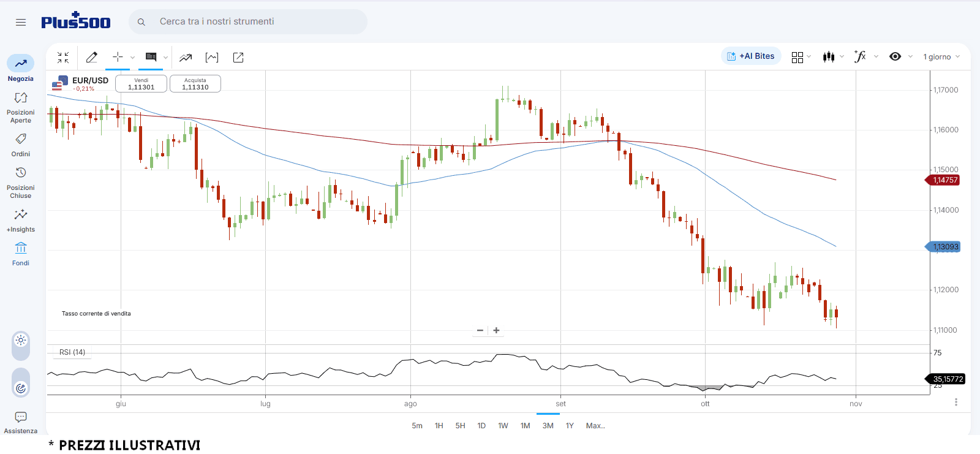The image size is (980, 454).
Task: Zoom in chart with plus button
Action: [x=496, y=330]
